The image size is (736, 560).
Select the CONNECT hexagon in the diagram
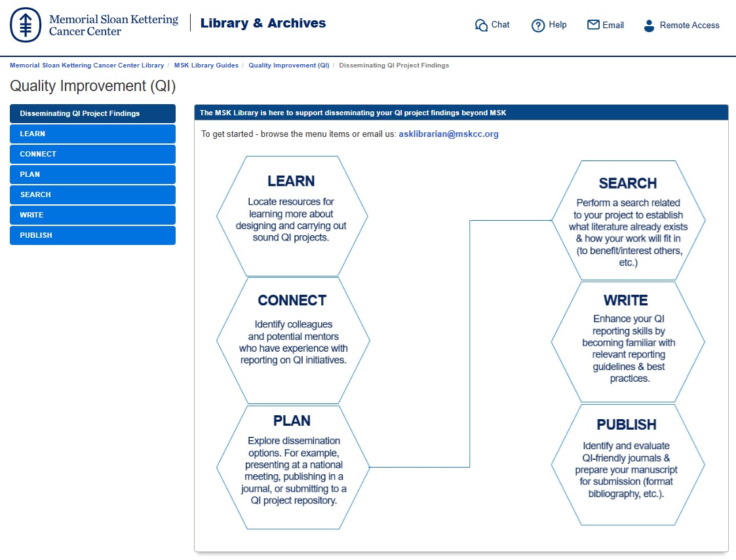(x=292, y=341)
